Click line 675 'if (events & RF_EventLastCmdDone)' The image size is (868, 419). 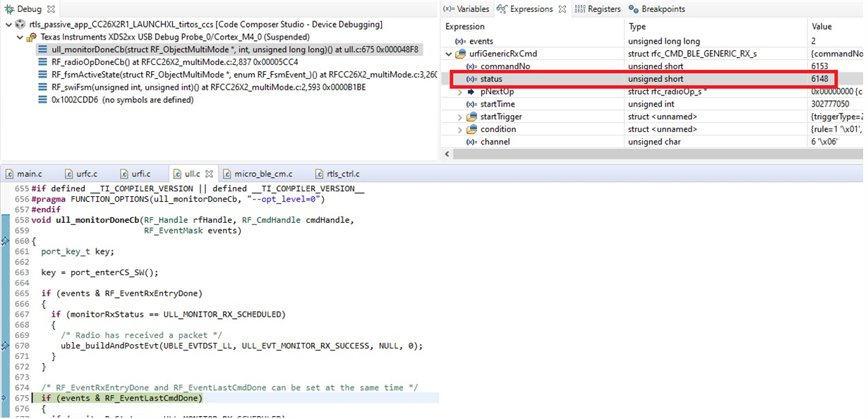[x=121, y=398]
